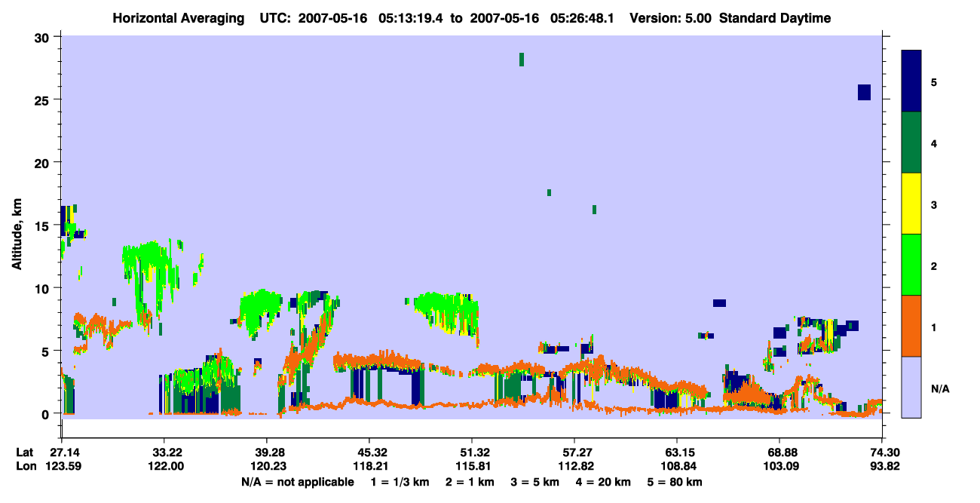The width and height of the screenshot is (980, 503).
Task: Click longitude value 103.09
Action: [779, 466]
